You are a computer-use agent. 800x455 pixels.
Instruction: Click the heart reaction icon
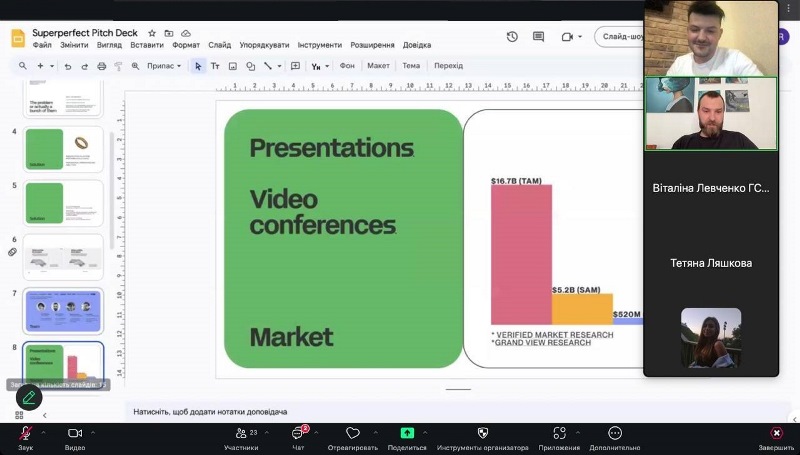pyautogui.click(x=353, y=433)
